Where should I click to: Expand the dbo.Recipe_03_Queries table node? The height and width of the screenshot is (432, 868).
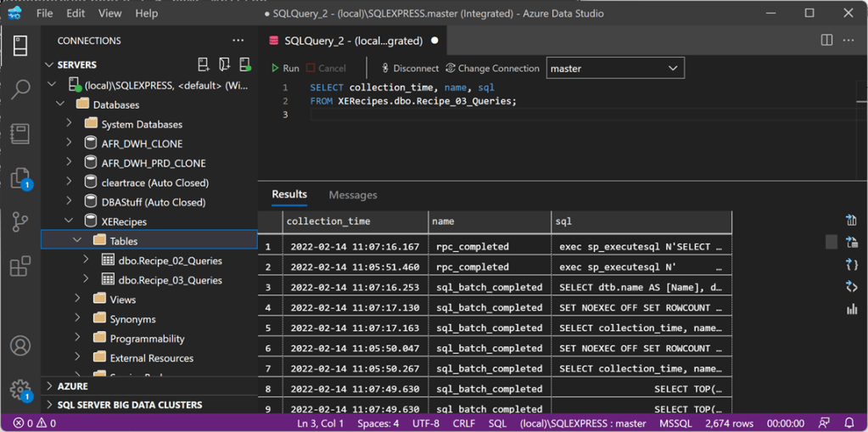86,280
